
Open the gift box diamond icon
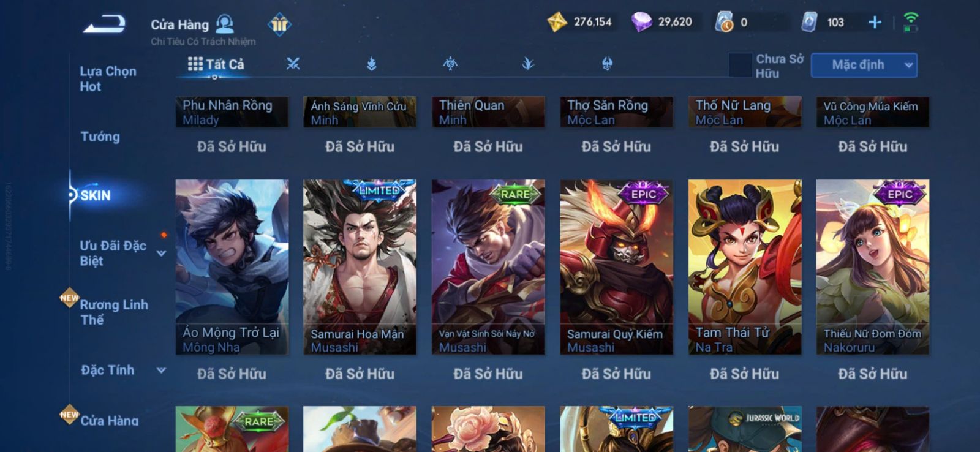click(x=279, y=24)
